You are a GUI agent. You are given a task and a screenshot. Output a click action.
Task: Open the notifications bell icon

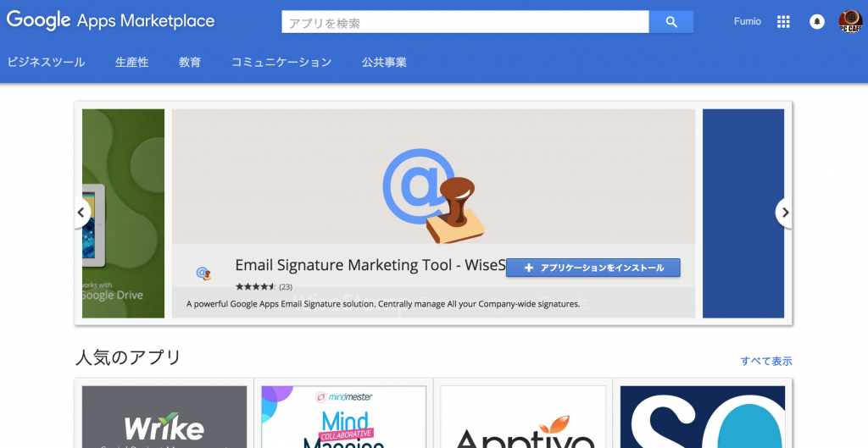817,21
